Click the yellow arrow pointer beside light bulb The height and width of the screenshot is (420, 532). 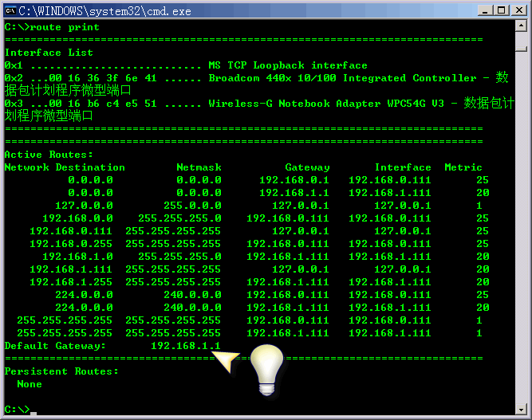pos(226,361)
